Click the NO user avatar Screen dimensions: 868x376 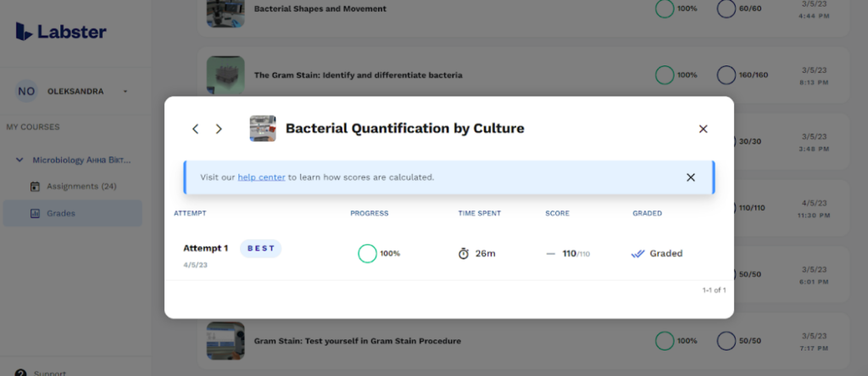pyautogui.click(x=27, y=92)
